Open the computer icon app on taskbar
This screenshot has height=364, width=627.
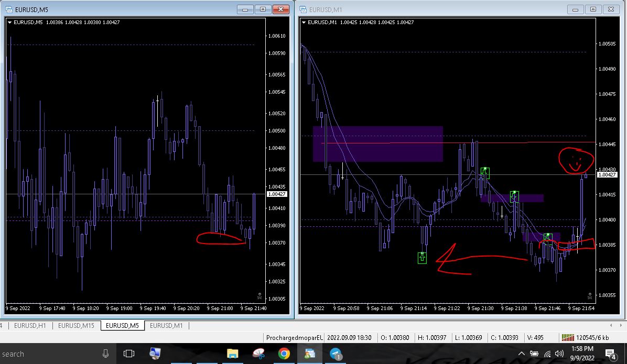pos(155,354)
